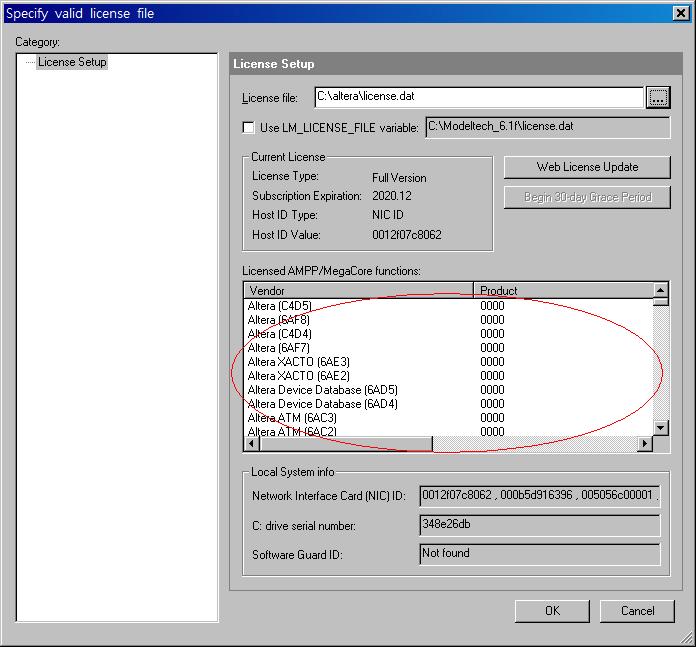Click the C: drive serial number field

539,525
